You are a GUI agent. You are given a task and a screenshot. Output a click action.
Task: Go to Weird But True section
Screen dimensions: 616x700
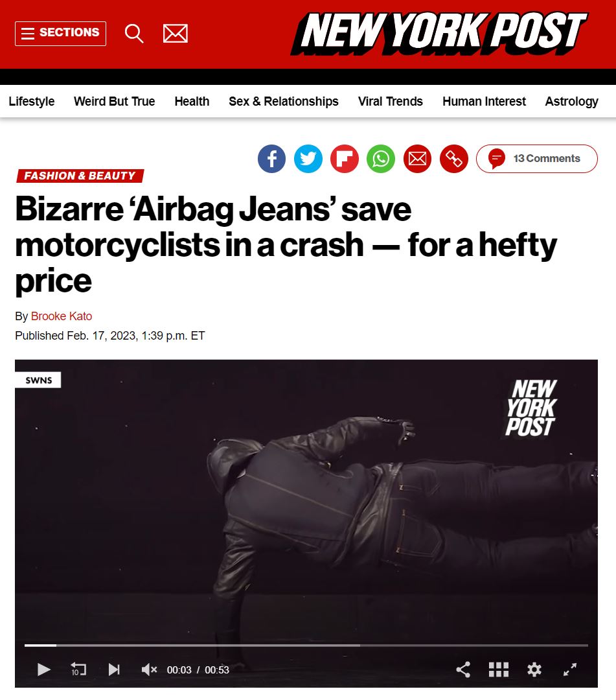click(114, 101)
